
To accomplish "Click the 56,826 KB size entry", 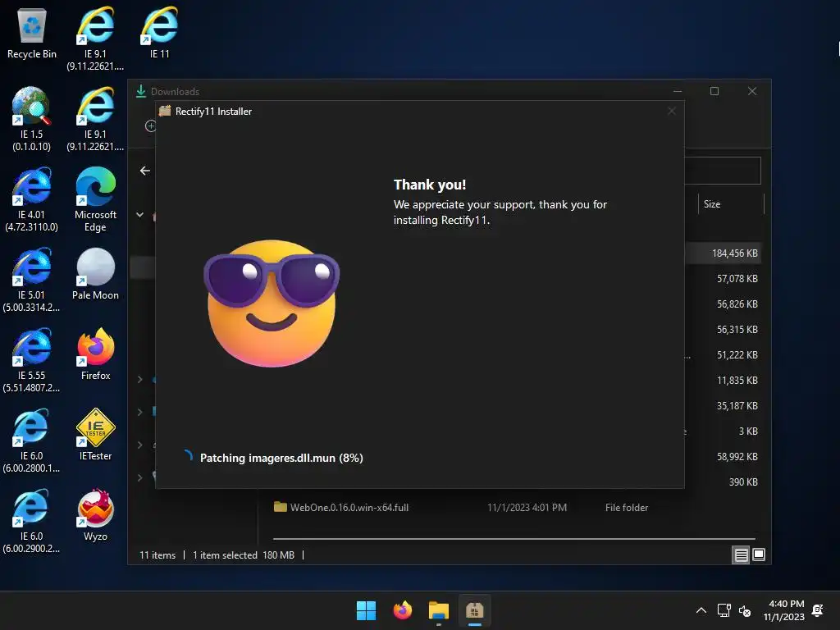I will [x=737, y=304].
